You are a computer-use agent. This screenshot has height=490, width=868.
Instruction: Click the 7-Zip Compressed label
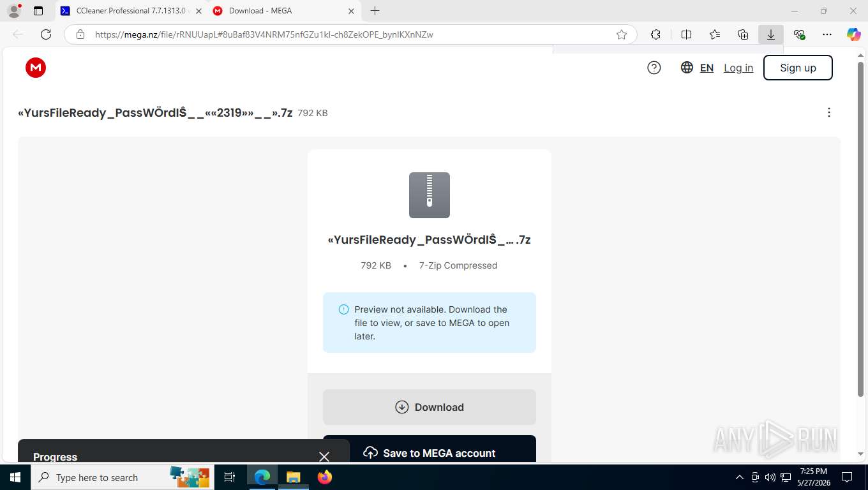(x=458, y=265)
